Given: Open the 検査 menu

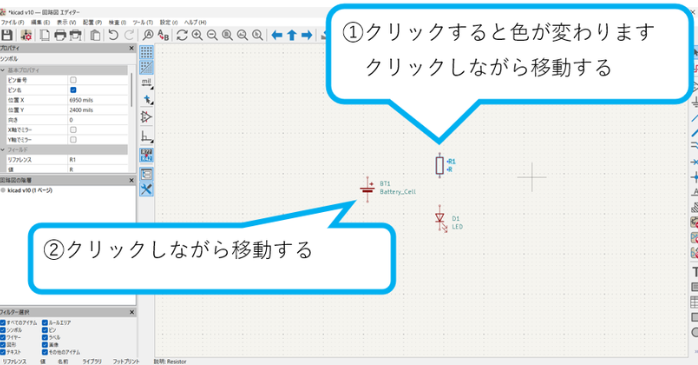Looking at the screenshot, I should click(118, 22).
